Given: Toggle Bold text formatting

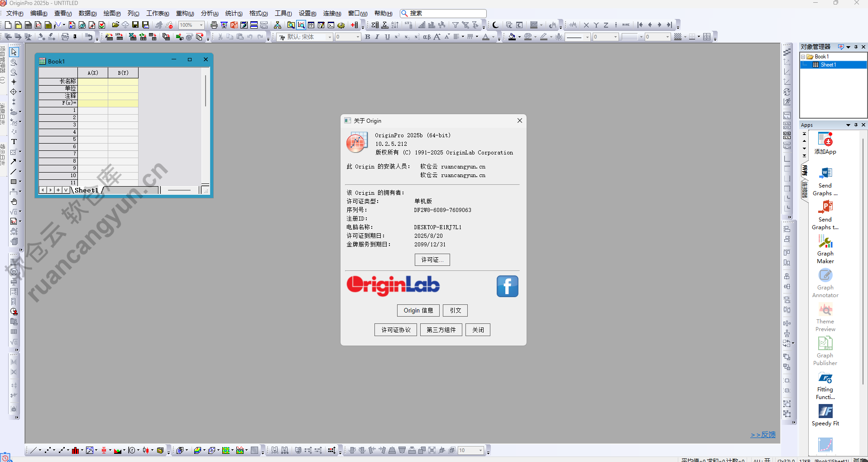Looking at the screenshot, I should (x=367, y=37).
